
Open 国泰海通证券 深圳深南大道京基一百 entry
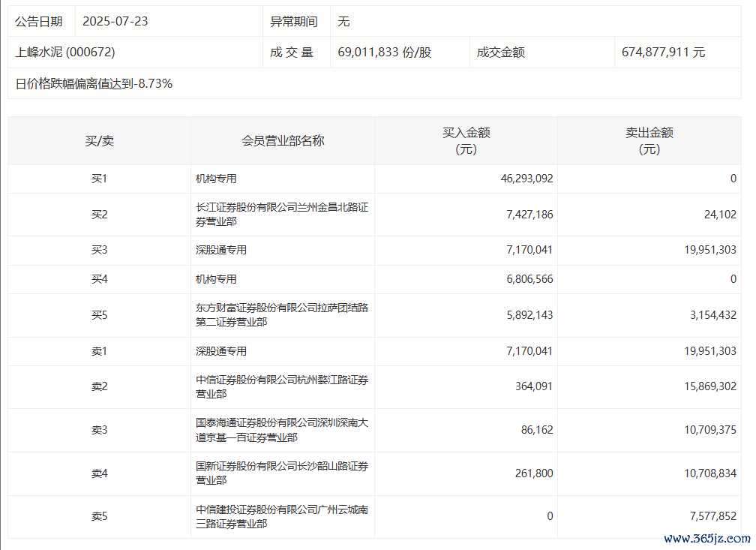tap(282, 430)
